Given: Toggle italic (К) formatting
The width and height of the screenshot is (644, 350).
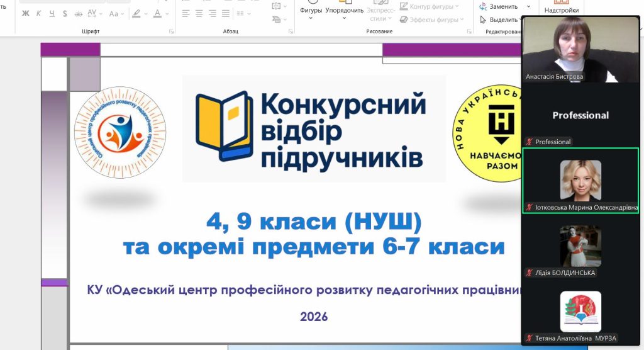Looking at the screenshot, I should tap(39, 13).
